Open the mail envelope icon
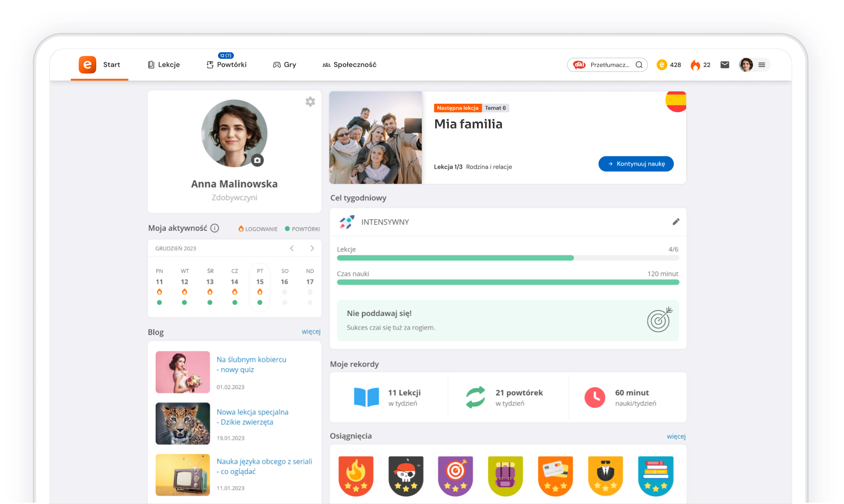This screenshot has width=844, height=504. point(725,65)
